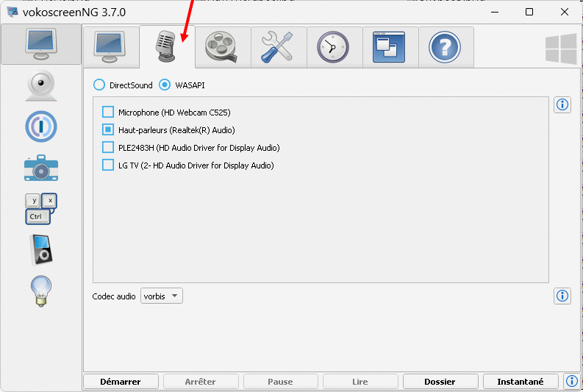This screenshot has width=583, height=392.
Task: Click the Haut-parleurs (Realtek(R) Audio) label text
Action: (x=176, y=130)
